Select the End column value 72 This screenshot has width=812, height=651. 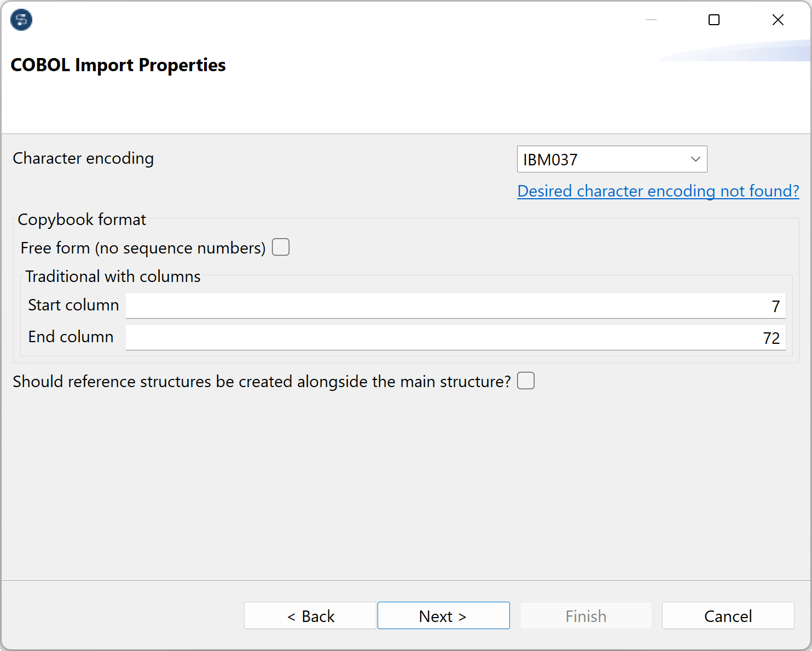pyautogui.click(x=771, y=338)
